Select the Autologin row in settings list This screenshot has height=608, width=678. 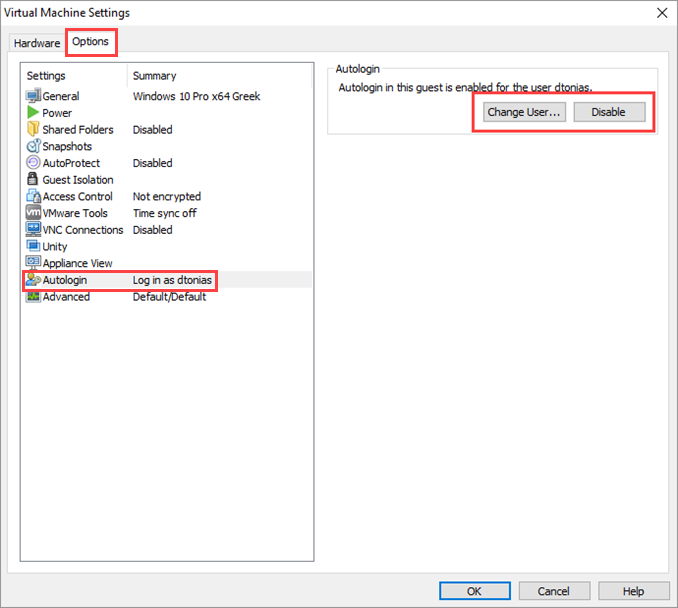[x=120, y=280]
